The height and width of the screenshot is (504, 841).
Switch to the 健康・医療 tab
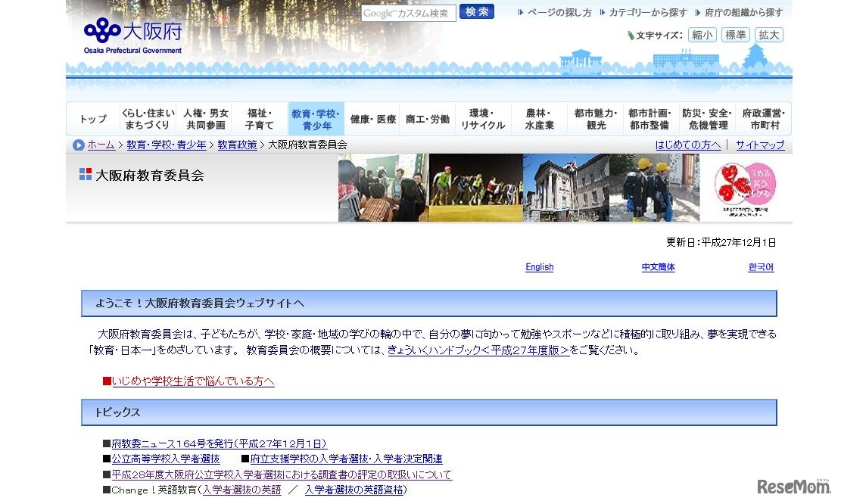(x=372, y=118)
